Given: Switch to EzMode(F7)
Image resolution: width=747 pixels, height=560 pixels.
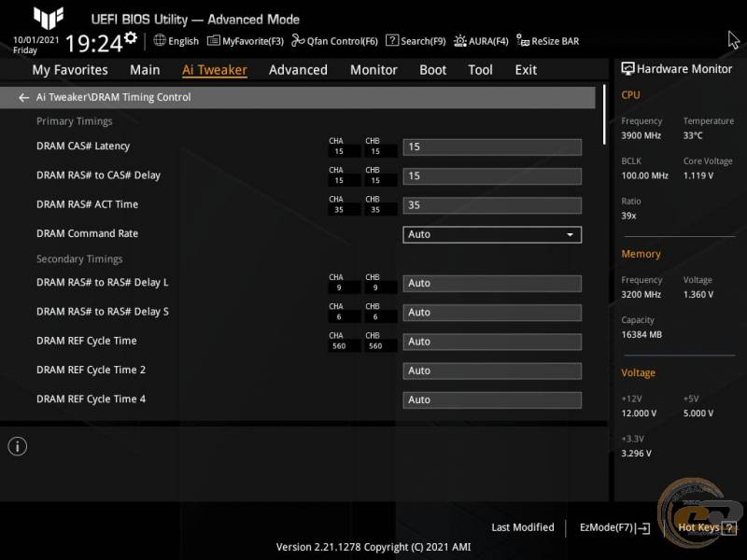Looking at the screenshot, I should pyautogui.click(x=614, y=527).
